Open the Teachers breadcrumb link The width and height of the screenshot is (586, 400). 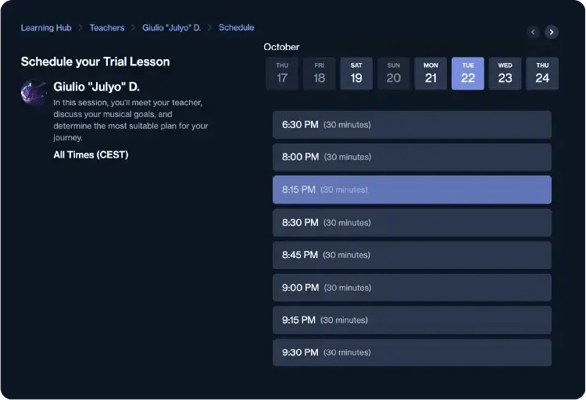tap(107, 28)
